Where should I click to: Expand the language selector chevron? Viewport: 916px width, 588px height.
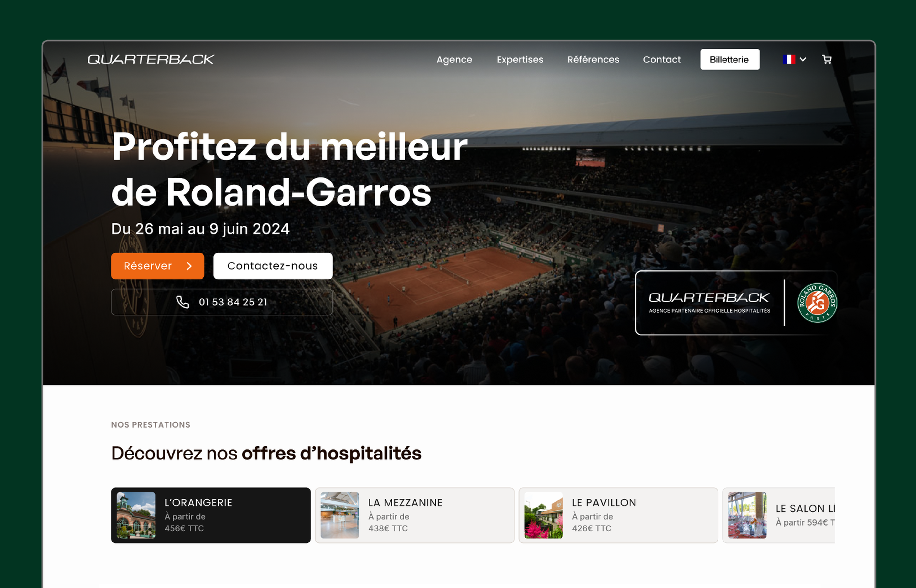click(x=803, y=60)
